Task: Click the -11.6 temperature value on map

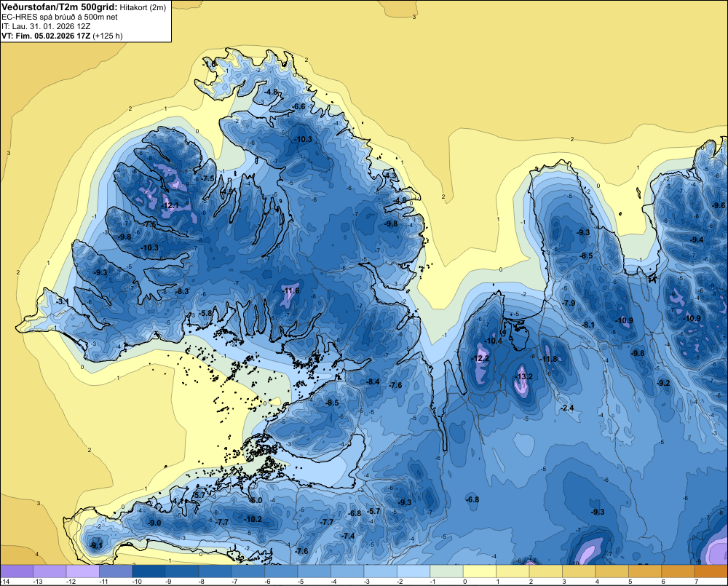Action: (x=290, y=291)
